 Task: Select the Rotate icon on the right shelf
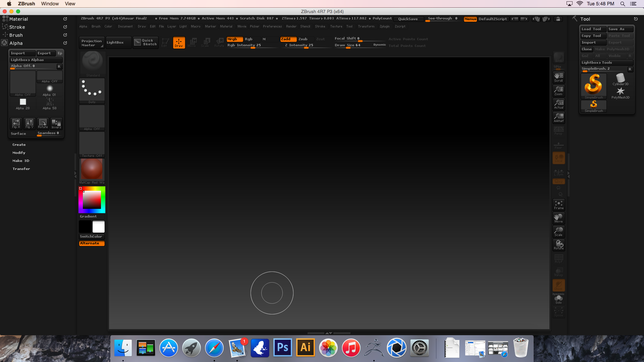coord(558,245)
